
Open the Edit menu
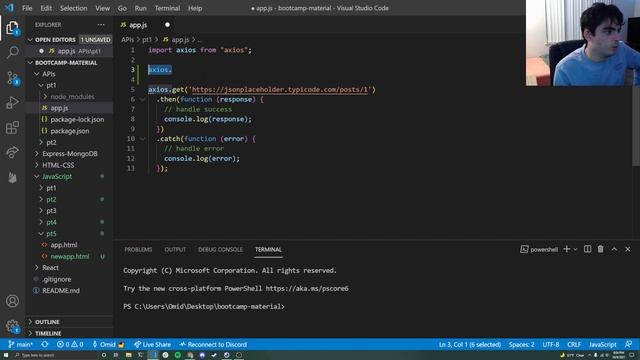[46, 8]
